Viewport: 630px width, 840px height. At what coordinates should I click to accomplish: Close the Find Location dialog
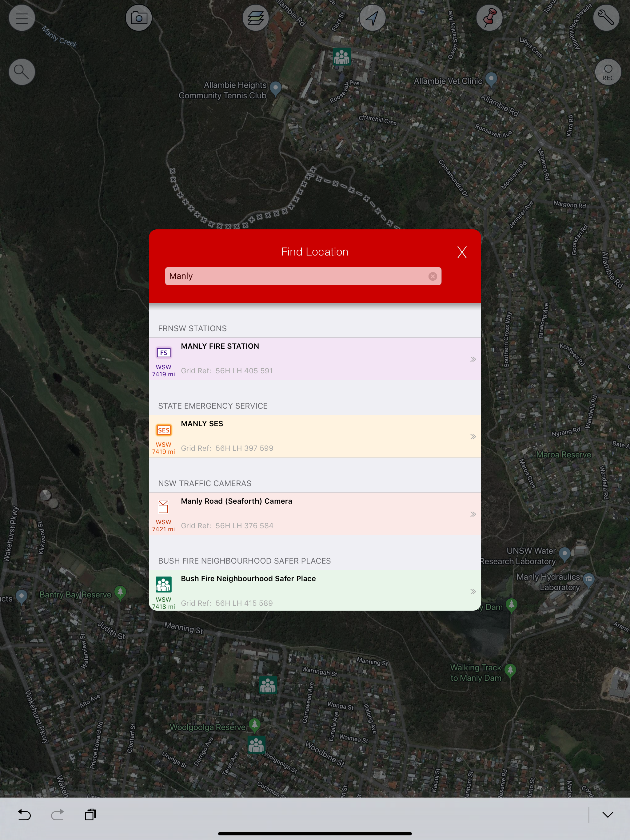[x=462, y=252]
